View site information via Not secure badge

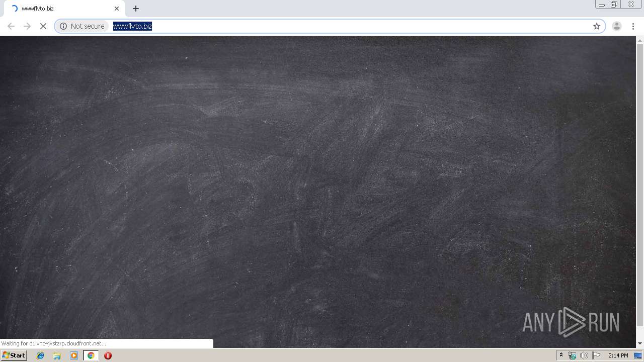coord(82,26)
